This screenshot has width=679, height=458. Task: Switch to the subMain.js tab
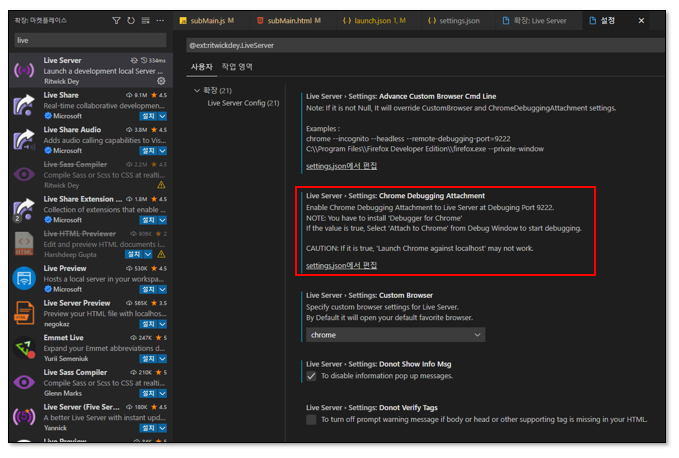[x=211, y=21]
